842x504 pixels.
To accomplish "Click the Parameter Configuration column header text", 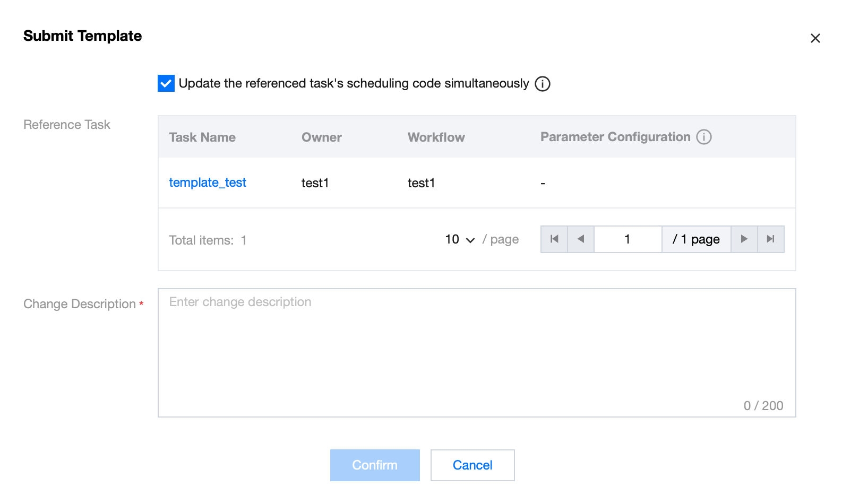I will point(615,137).
